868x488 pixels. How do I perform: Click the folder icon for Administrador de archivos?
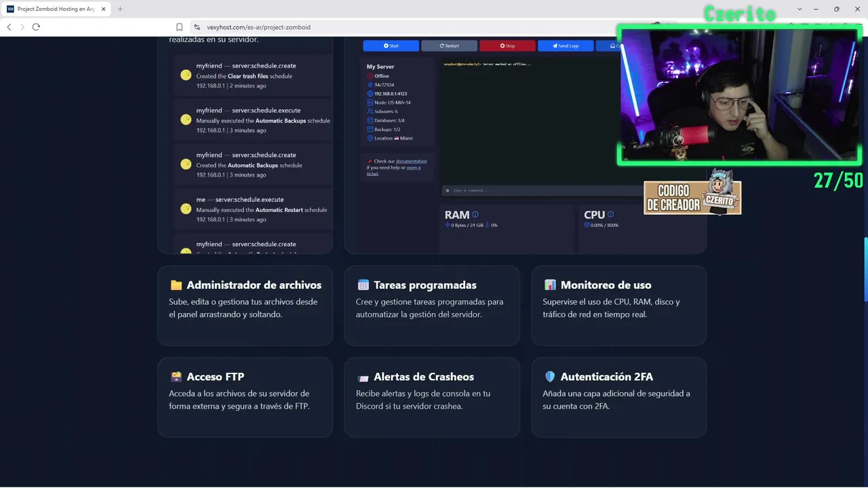click(176, 285)
